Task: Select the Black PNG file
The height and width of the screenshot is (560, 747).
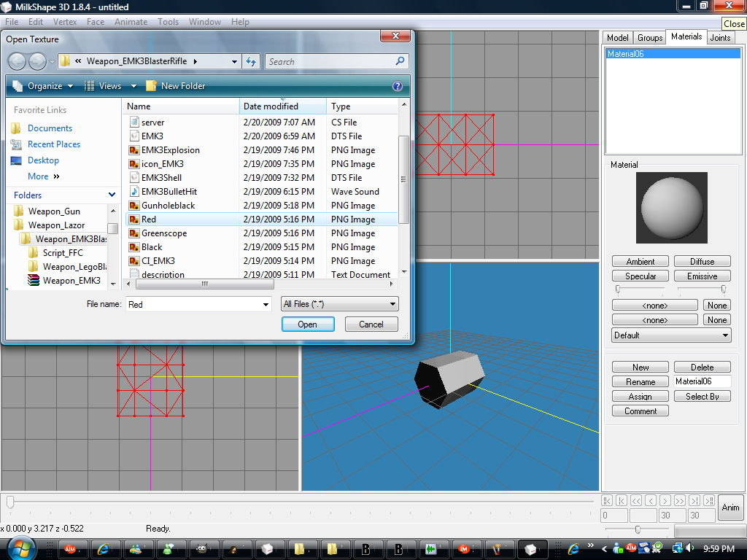Action: [x=262, y=247]
